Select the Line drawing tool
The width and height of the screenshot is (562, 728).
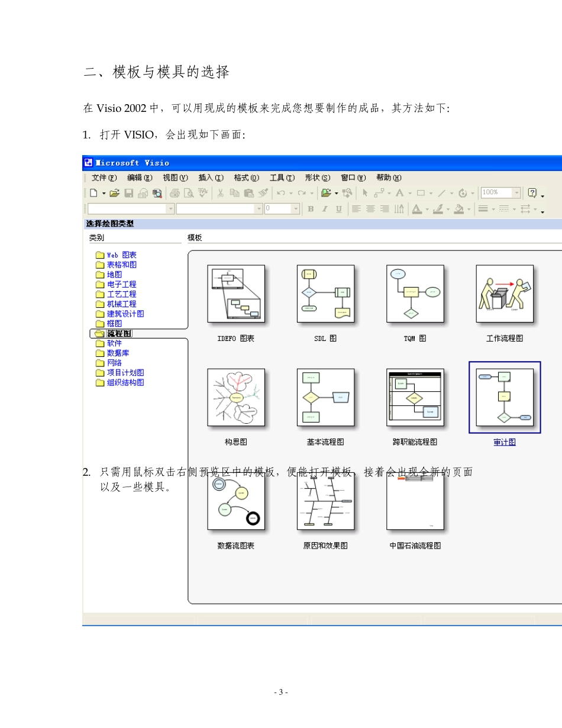tap(441, 193)
